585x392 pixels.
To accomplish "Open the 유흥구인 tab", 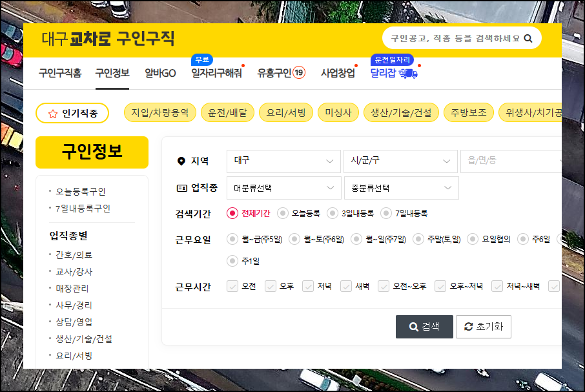I will pos(274,73).
